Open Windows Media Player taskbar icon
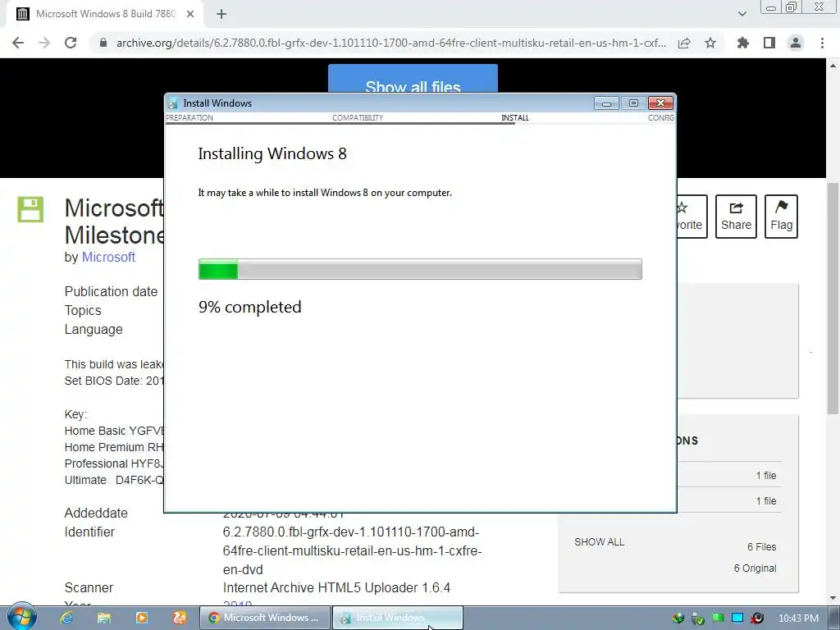Viewport: 840px width, 630px height. point(142,618)
